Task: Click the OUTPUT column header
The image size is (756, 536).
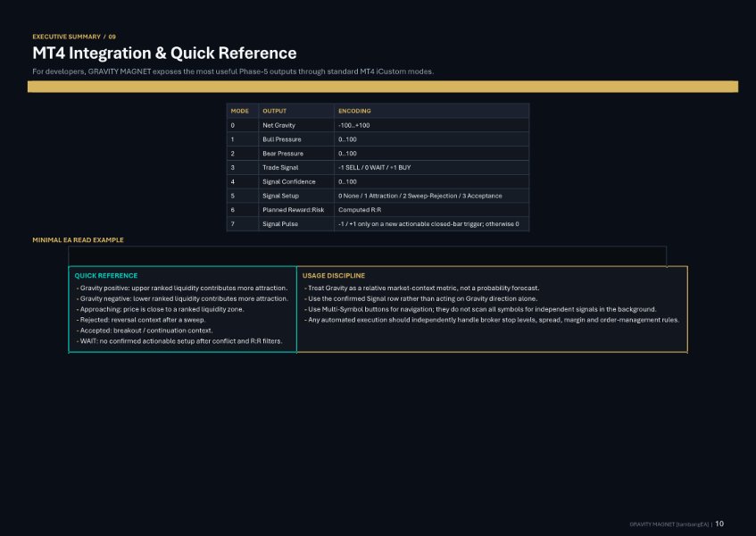Action: point(274,111)
